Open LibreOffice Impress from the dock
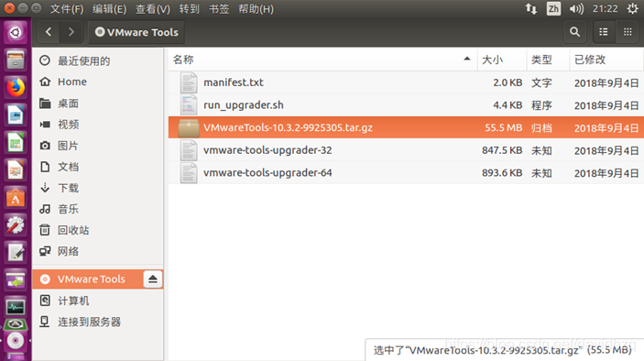Image resolution: width=644 pixels, height=361 pixels. pos(16,170)
